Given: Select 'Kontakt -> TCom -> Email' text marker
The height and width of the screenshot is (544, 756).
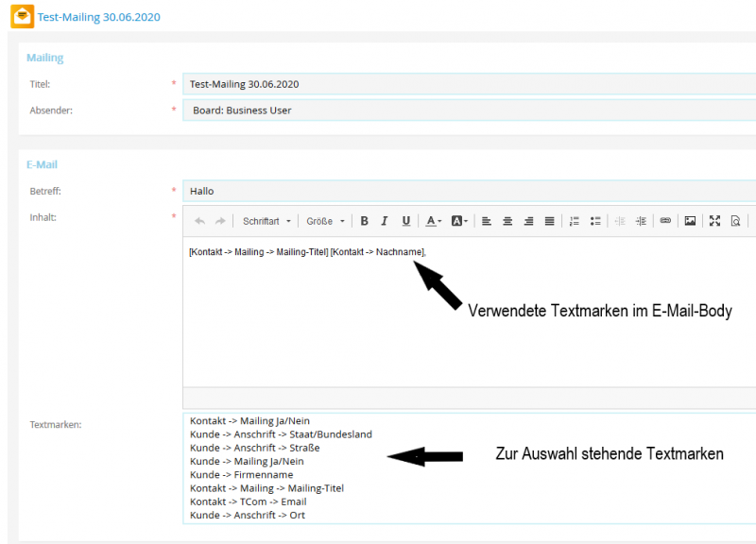Looking at the screenshot, I should coord(248,501).
